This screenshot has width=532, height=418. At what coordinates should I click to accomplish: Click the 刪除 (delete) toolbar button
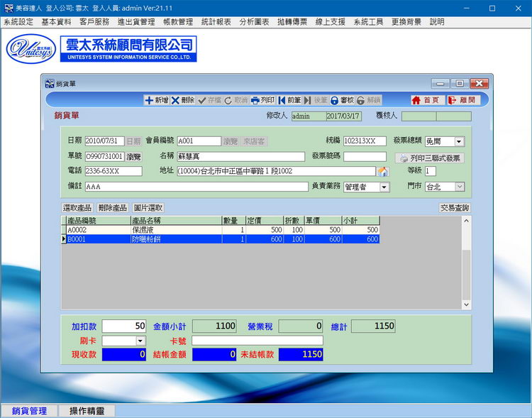(x=182, y=101)
